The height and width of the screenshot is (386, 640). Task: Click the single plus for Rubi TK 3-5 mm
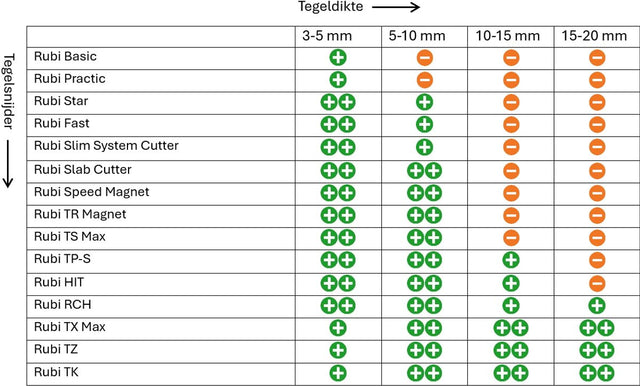338,373
